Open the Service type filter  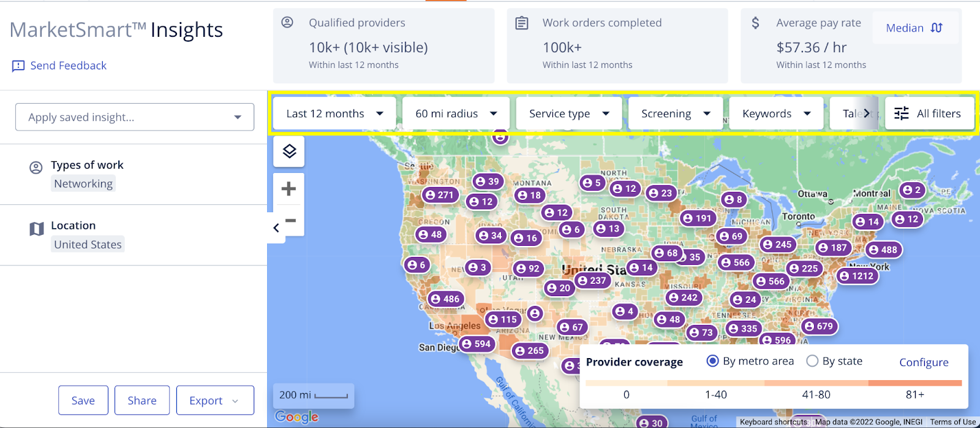point(569,113)
